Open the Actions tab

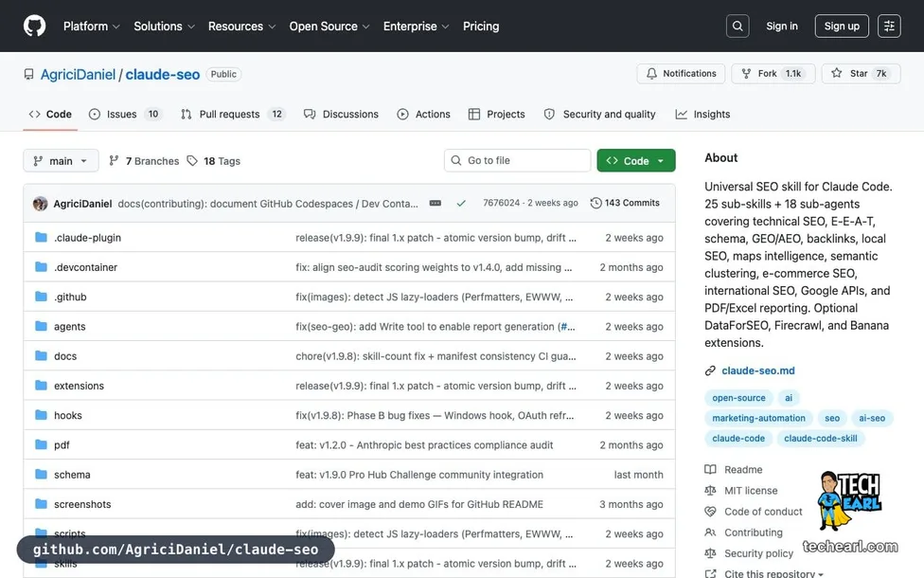coord(424,114)
